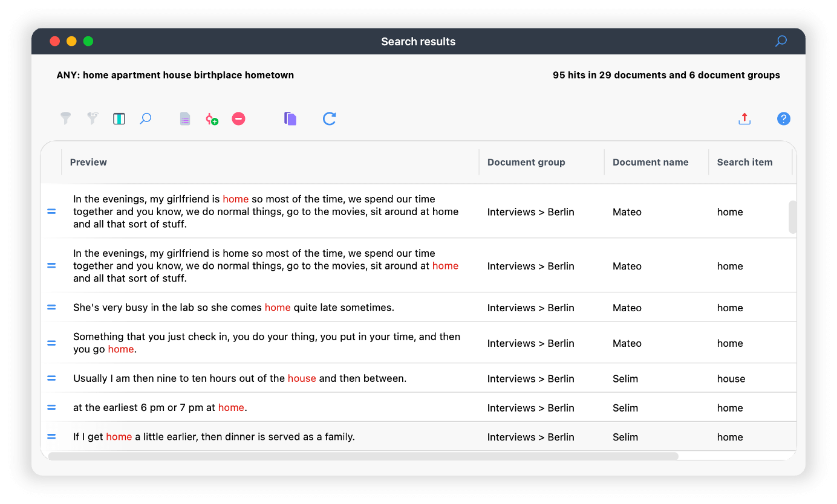Click the autocode with new code icon

pyautogui.click(x=212, y=119)
